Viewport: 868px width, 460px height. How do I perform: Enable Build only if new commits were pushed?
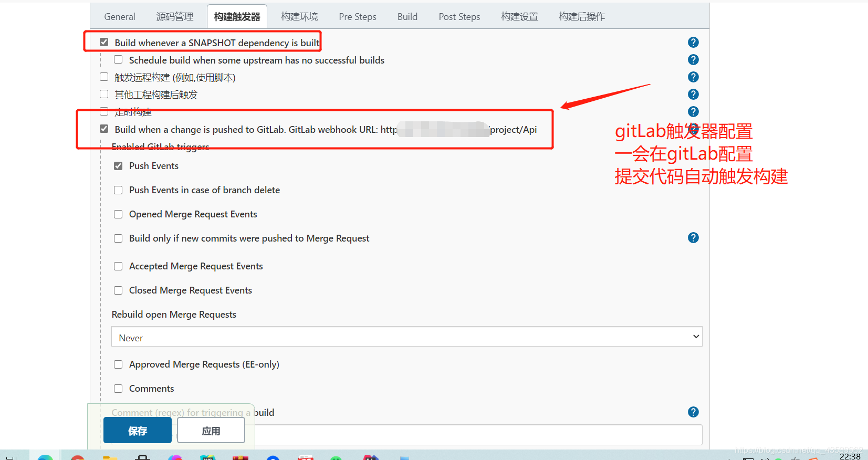coord(118,238)
